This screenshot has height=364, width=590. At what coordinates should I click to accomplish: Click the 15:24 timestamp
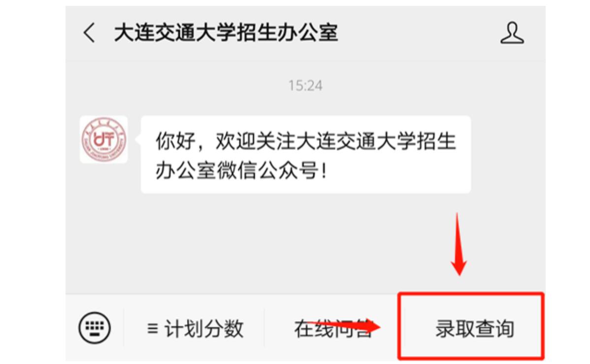point(305,86)
